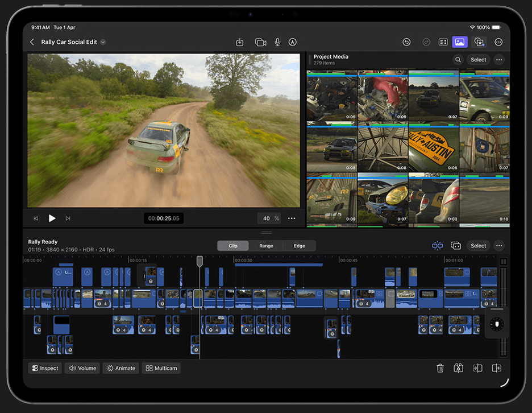Delete selected clip with trash icon
This screenshot has width=532, height=413.
point(440,368)
